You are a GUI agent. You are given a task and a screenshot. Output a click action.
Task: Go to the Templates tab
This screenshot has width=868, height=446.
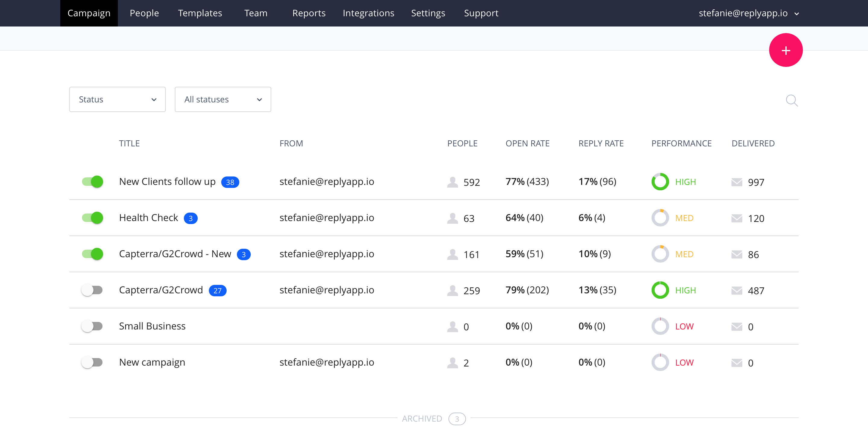pyautogui.click(x=200, y=13)
